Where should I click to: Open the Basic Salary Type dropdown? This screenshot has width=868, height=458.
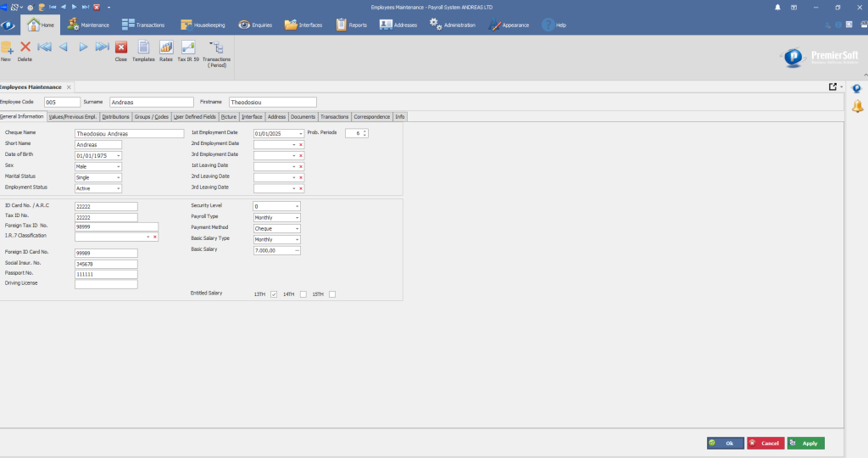pyautogui.click(x=298, y=240)
